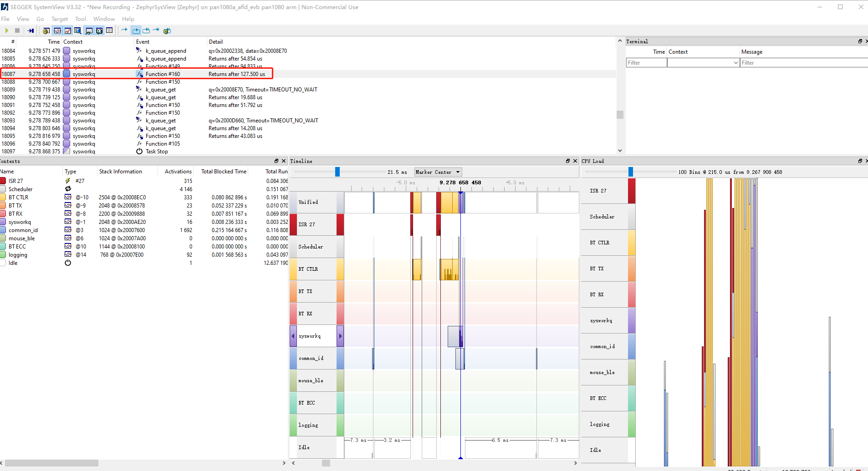Viewport: 868px width, 471px height.
Task: Select the sysworkq row in Contexts list
Action: pyautogui.click(x=144, y=222)
